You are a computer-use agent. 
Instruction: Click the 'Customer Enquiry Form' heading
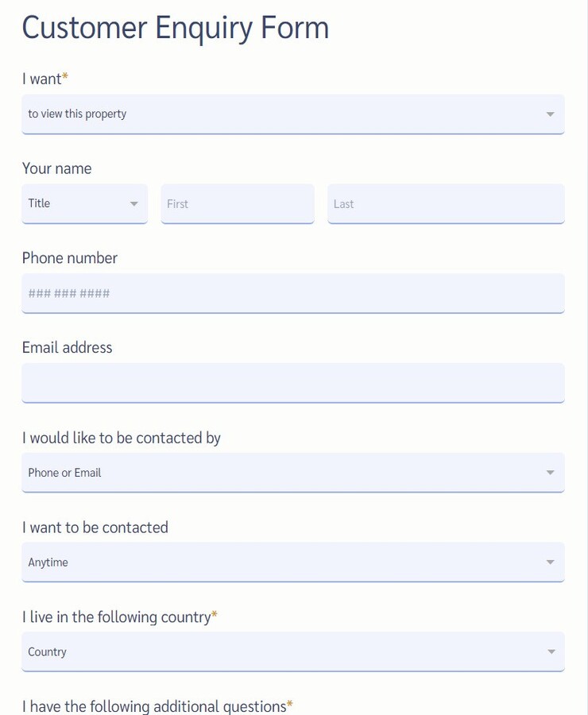pyautogui.click(x=176, y=28)
